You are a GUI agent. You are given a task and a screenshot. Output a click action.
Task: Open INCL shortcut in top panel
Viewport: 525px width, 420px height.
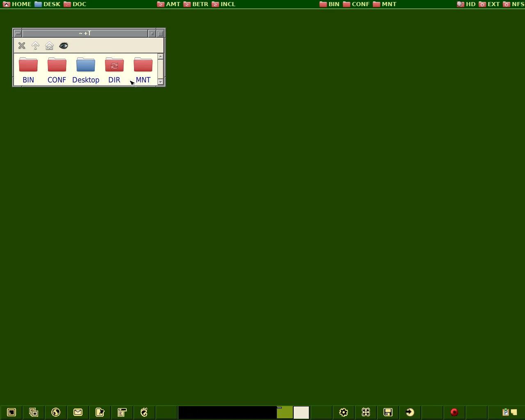coord(224,4)
